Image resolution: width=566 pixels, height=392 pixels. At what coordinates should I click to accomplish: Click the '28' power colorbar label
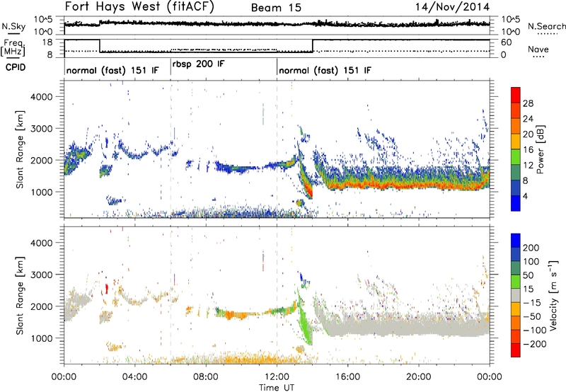pos(528,103)
